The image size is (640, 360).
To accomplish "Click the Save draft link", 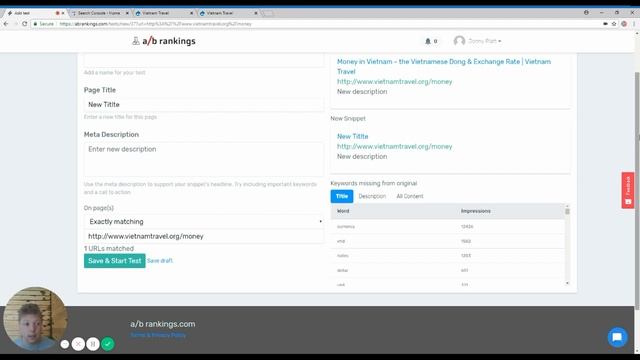I will point(160,261).
